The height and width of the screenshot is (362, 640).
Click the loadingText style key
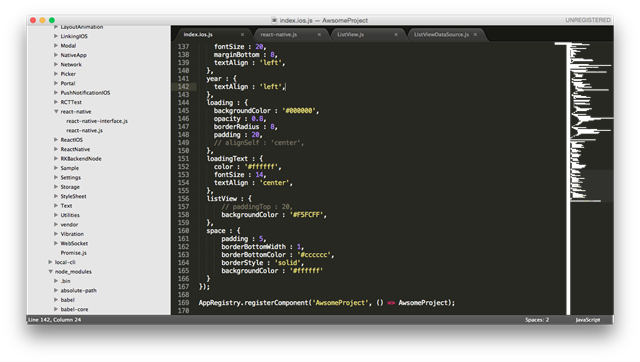coord(227,158)
